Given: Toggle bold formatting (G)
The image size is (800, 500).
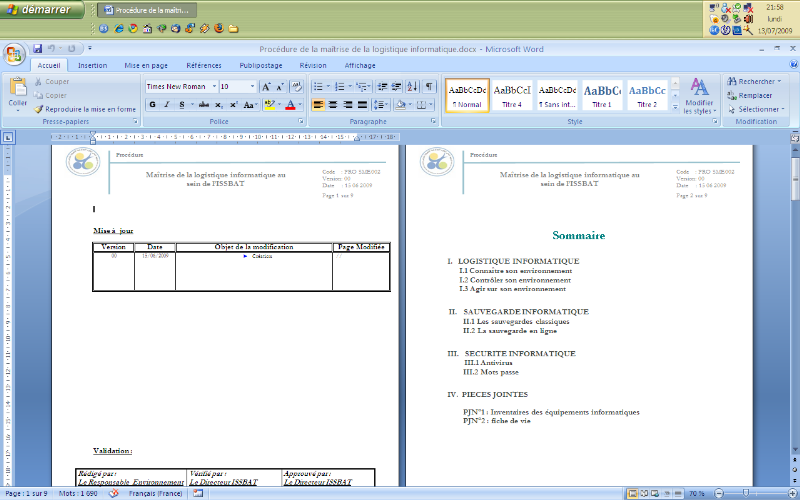Looking at the screenshot, I should [153, 104].
